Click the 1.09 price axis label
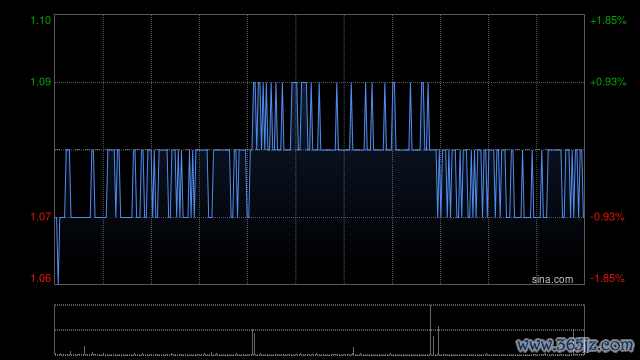Image resolution: width=640 pixels, height=360 pixels. click(x=41, y=82)
